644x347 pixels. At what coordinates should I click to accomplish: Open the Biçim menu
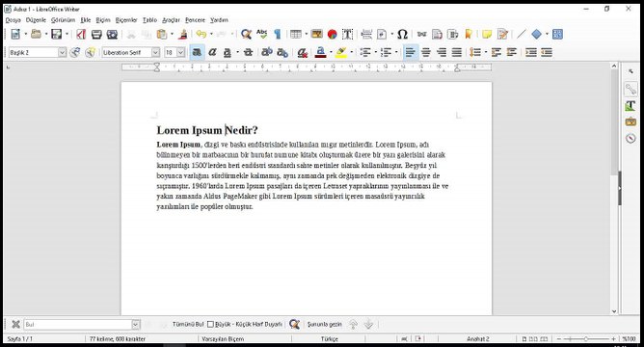(103, 19)
